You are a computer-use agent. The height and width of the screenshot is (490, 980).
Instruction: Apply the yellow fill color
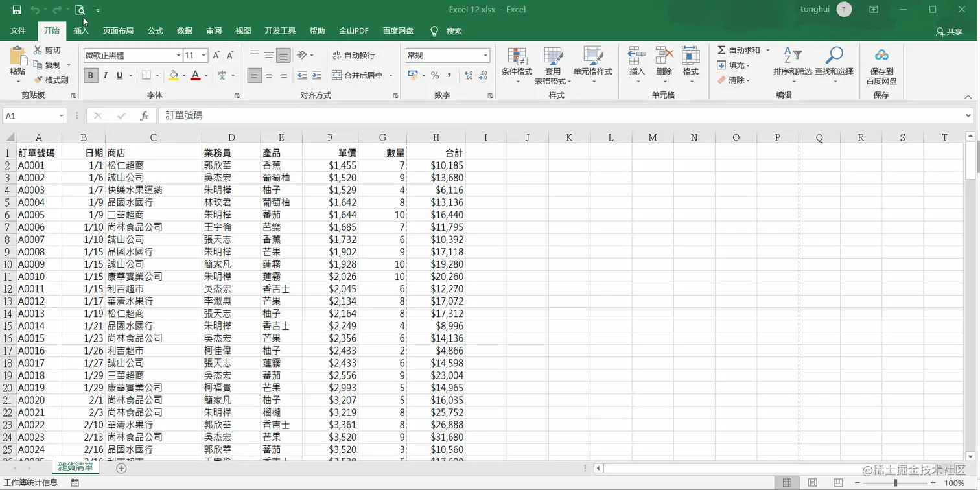pyautogui.click(x=173, y=75)
